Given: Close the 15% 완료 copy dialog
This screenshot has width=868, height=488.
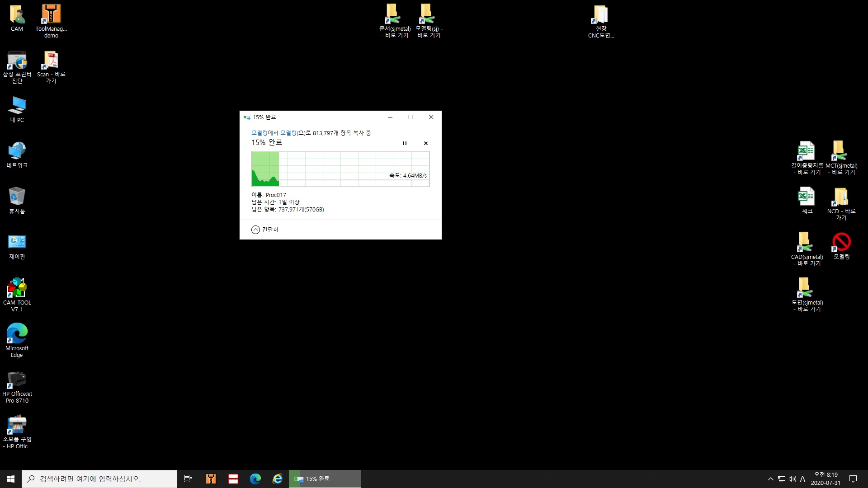Looking at the screenshot, I should click(x=431, y=117).
